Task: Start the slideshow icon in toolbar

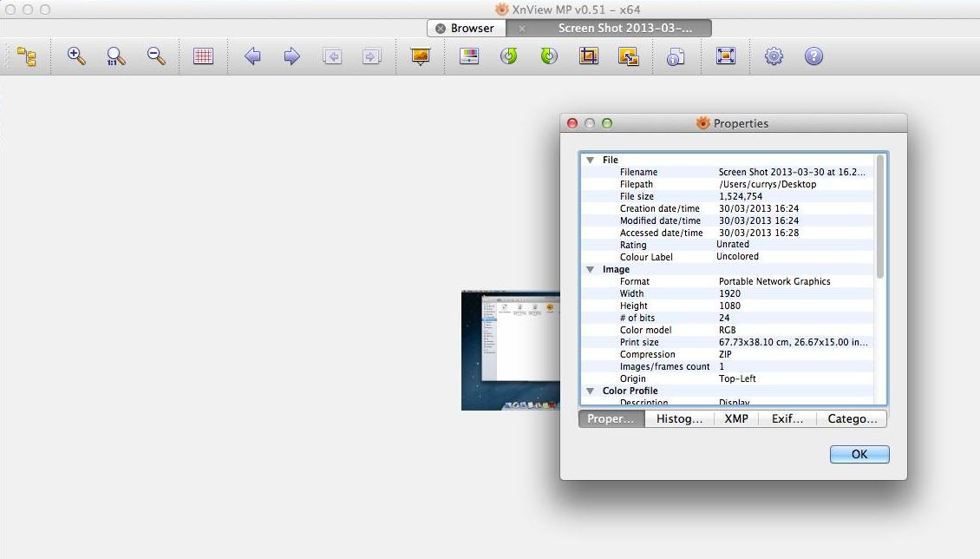Action: point(421,56)
